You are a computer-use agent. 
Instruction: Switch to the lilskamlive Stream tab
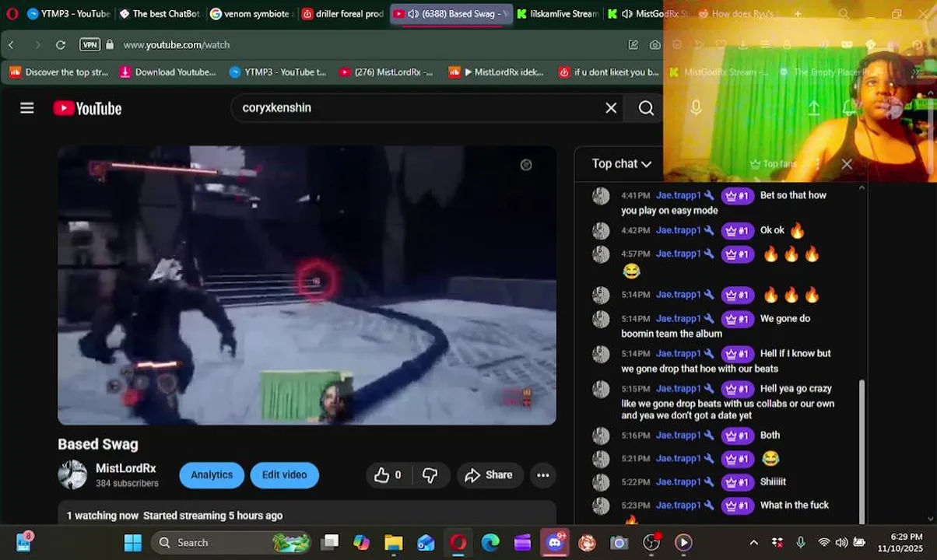[x=557, y=14]
